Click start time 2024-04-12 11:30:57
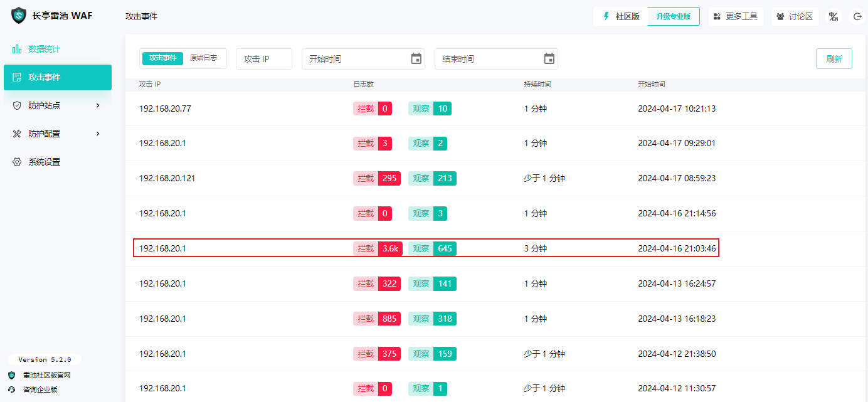The width and height of the screenshot is (868, 402). tap(677, 389)
